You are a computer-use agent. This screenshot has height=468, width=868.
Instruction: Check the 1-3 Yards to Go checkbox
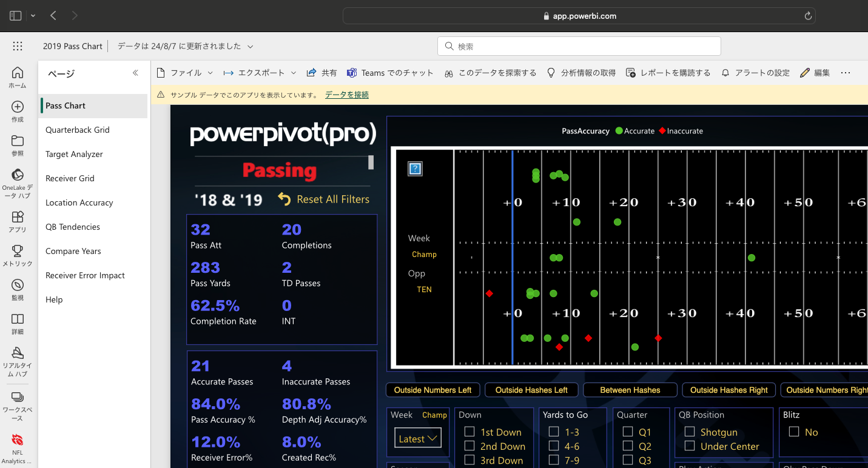pyautogui.click(x=553, y=432)
